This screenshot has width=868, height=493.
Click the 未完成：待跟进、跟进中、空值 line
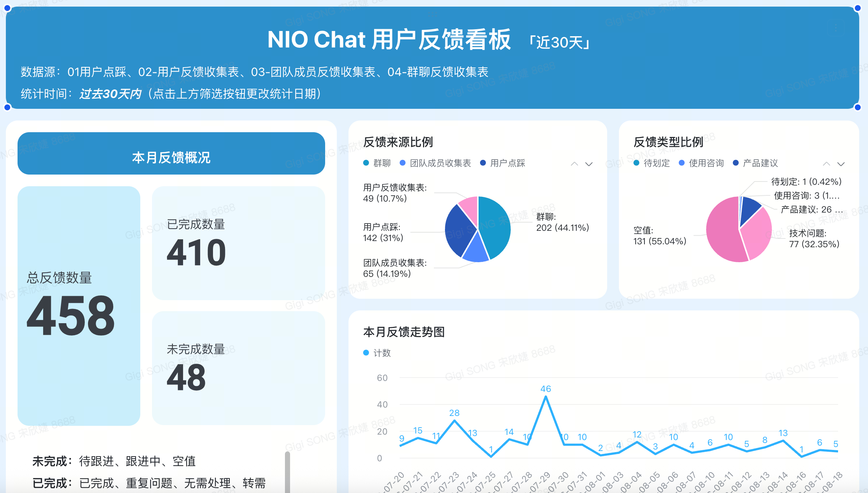(114, 461)
